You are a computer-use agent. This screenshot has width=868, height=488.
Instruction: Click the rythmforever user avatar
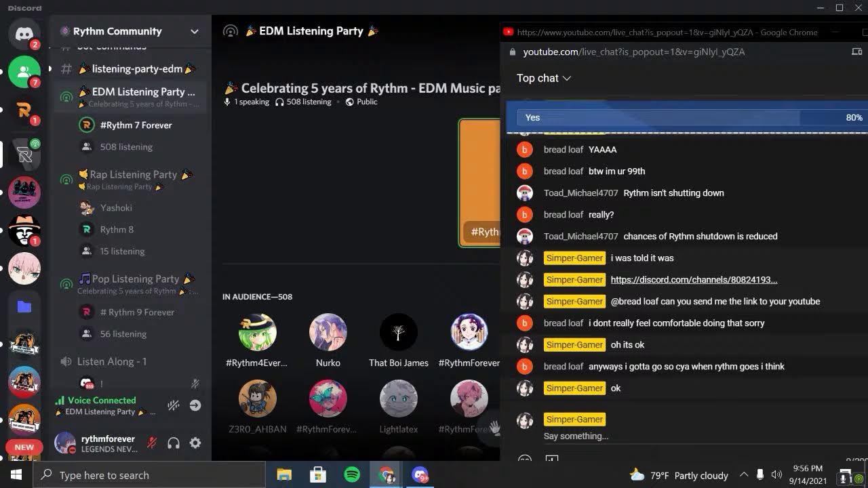pos(65,443)
